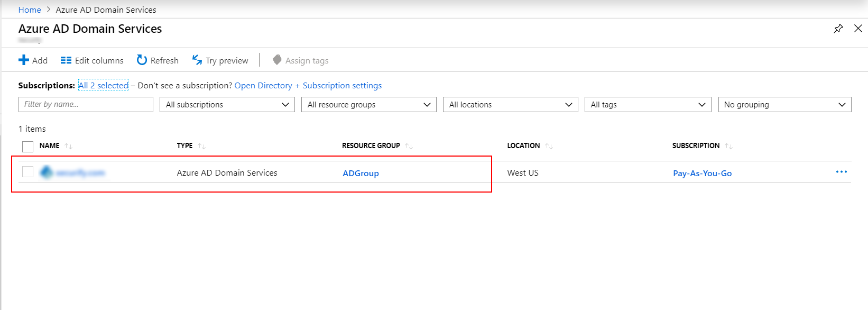The width and height of the screenshot is (868, 310).
Task: Pin the blade to the dashboard
Action: click(838, 29)
